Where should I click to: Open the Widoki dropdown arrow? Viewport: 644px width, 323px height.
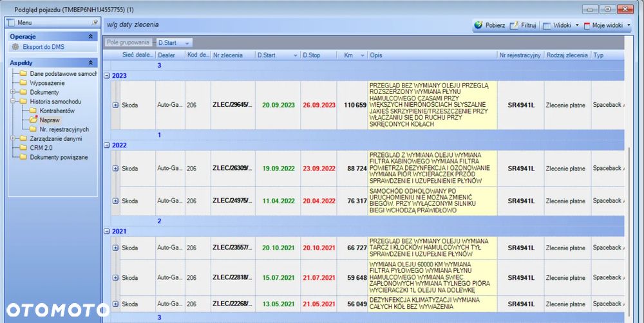[x=576, y=26]
